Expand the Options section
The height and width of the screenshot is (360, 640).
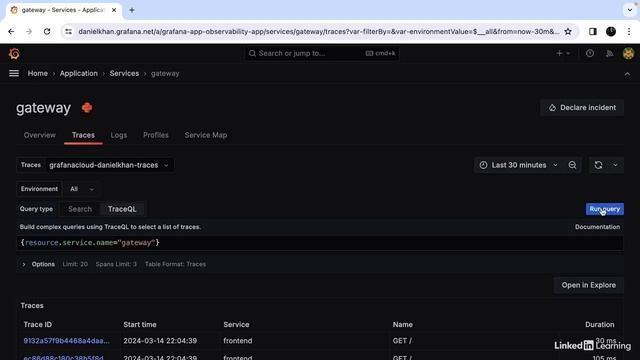[x=38, y=264]
